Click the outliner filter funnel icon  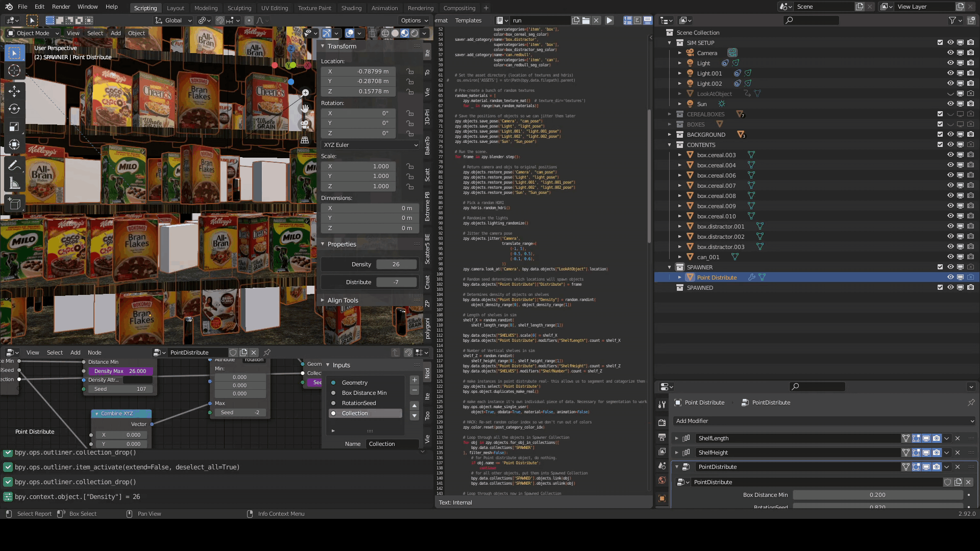coord(952,20)
